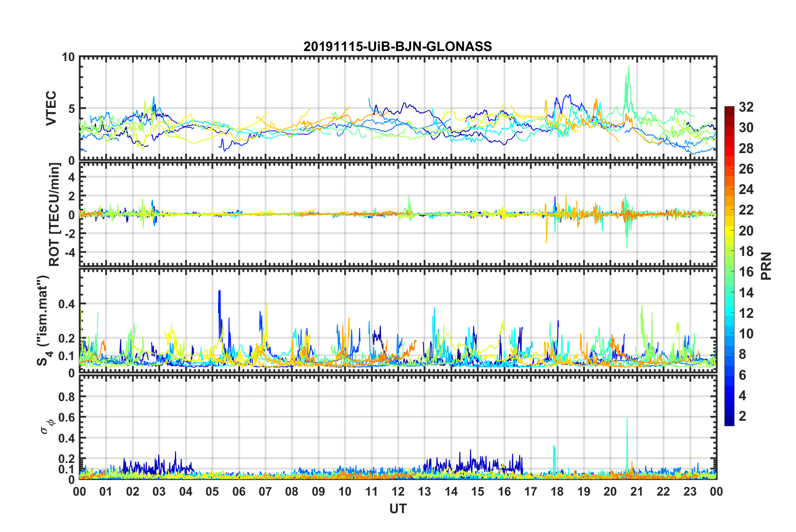Click x-axis hour tick 13

(x=424, y=492)
